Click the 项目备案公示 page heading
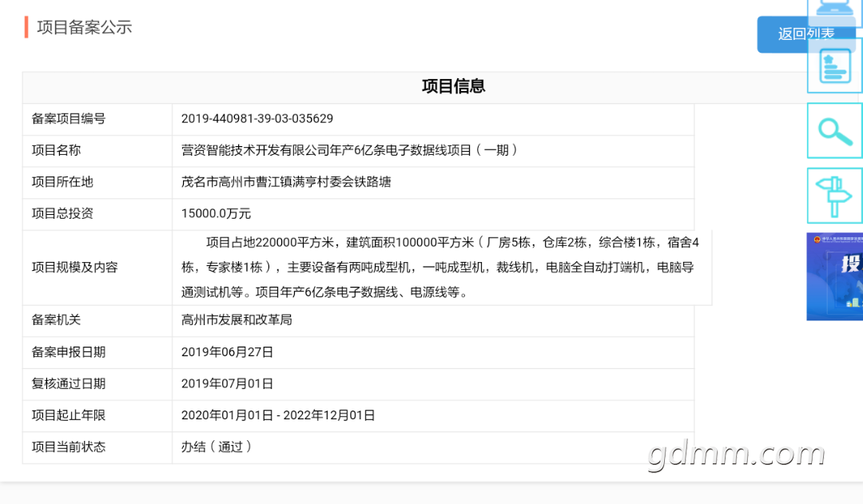The image size is (863, 504). click(x=84, y=27)
